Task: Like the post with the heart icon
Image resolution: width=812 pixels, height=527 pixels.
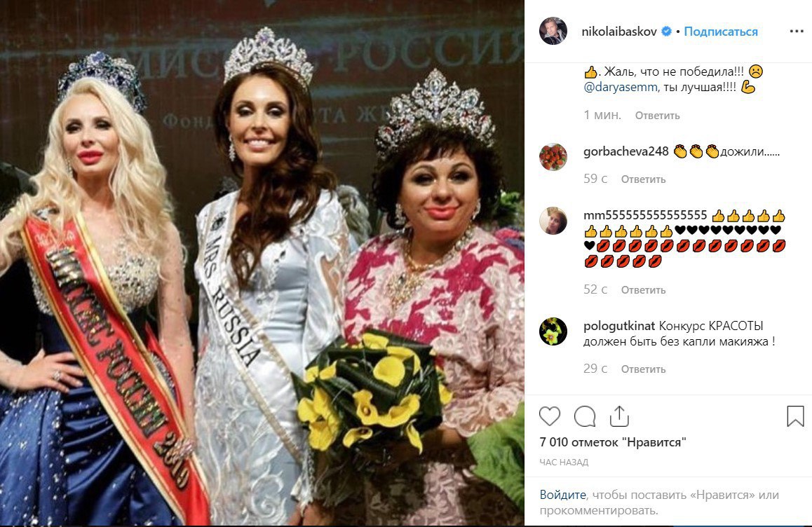Action: [x=550, y=416]
